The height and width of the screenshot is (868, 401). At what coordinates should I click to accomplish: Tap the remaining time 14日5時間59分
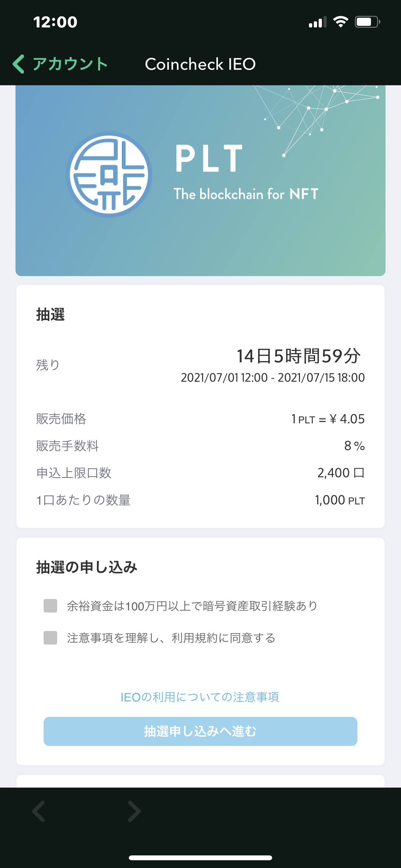(x=299, y=356)
